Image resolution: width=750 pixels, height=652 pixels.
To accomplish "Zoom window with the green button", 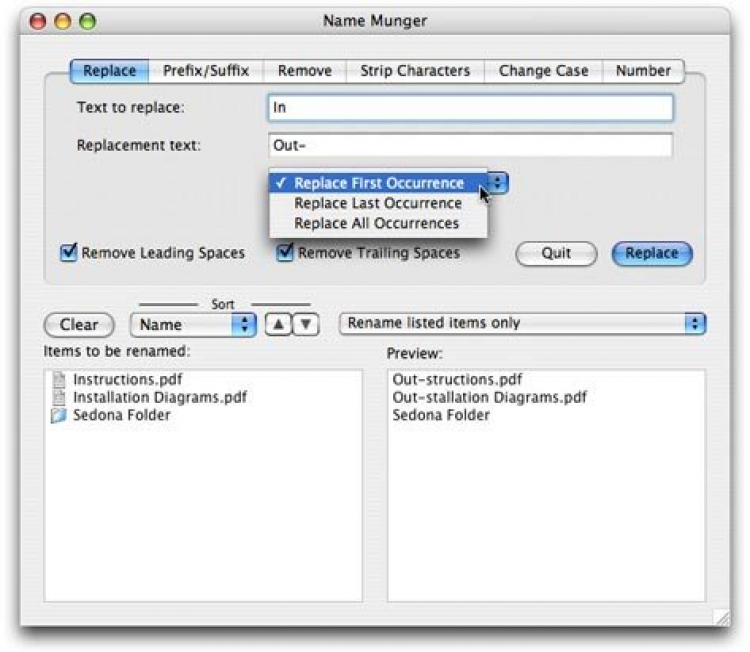I will click(x=88, y=21).
